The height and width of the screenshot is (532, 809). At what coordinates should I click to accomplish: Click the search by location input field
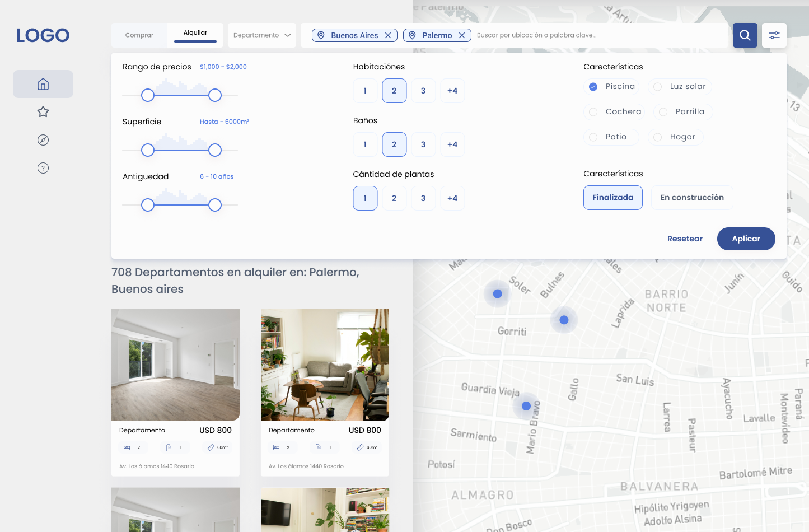(x=599, y=35)
